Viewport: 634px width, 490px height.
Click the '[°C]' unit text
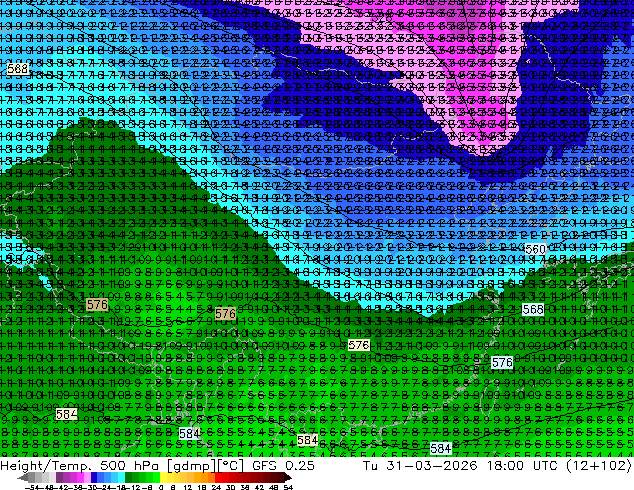coord(230,466)
